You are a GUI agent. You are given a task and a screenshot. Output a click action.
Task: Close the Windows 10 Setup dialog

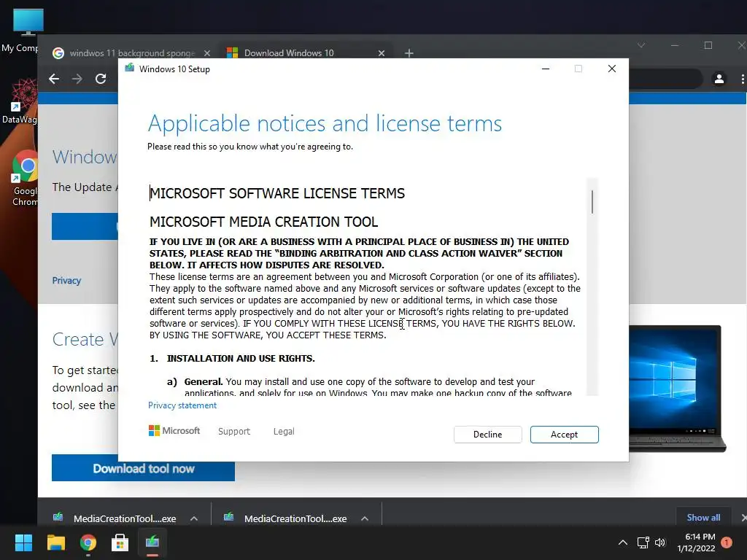pos(612,69)
